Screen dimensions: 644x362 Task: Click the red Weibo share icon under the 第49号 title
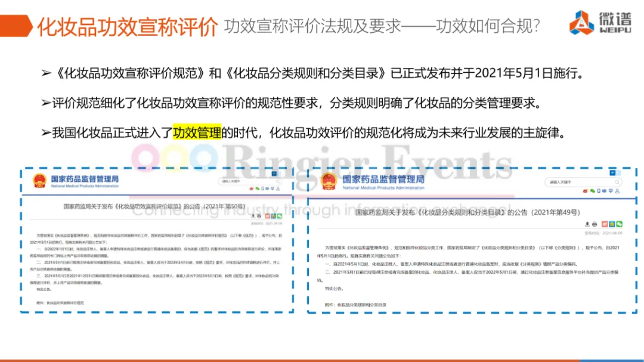click(605, 224)
